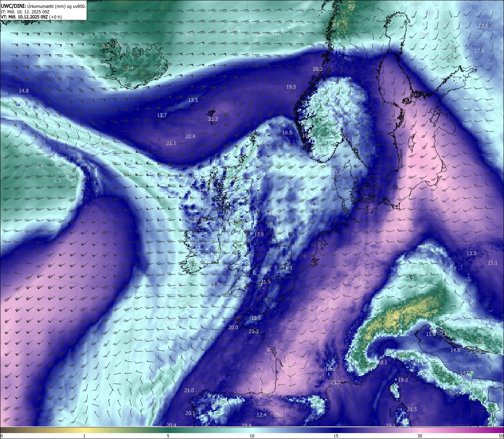Click the 21.3 value near the Faroe Islands
This screenshot has height=439, width=504.
pos(213,119)
